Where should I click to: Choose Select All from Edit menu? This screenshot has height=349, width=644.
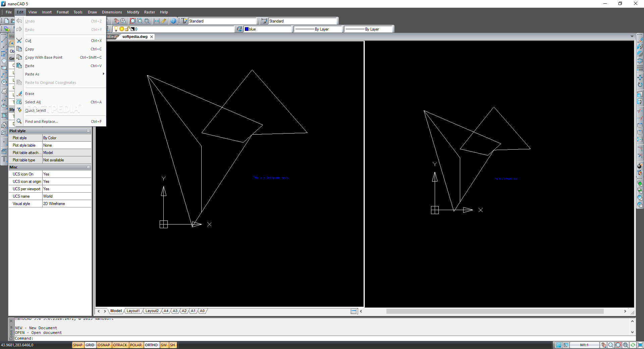[x=60, y=102]
